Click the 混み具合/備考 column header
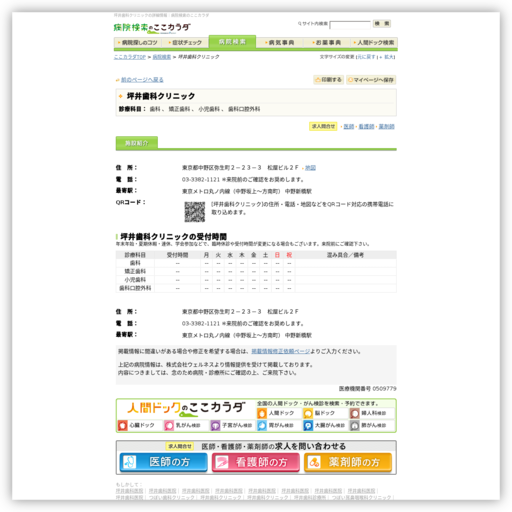Image resolution: width=512 pixels, height=512 pixels. (345, 255)
